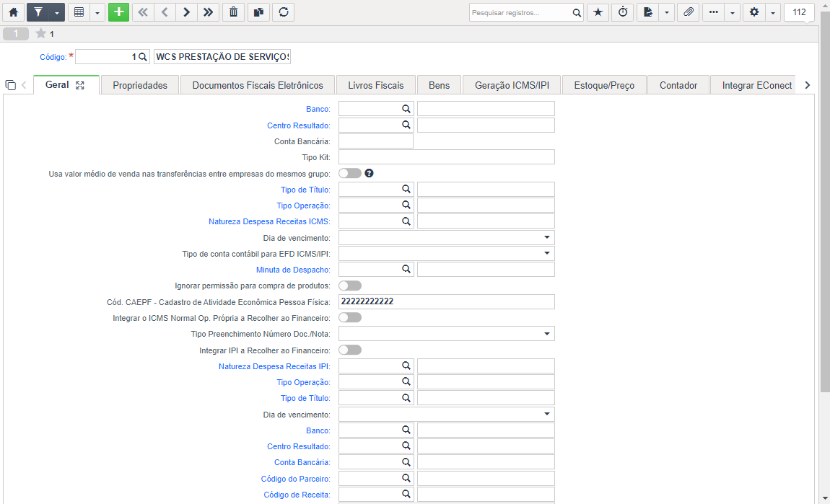
Task: Switch to Livros Fiscais tab
Action: [376, 85]
